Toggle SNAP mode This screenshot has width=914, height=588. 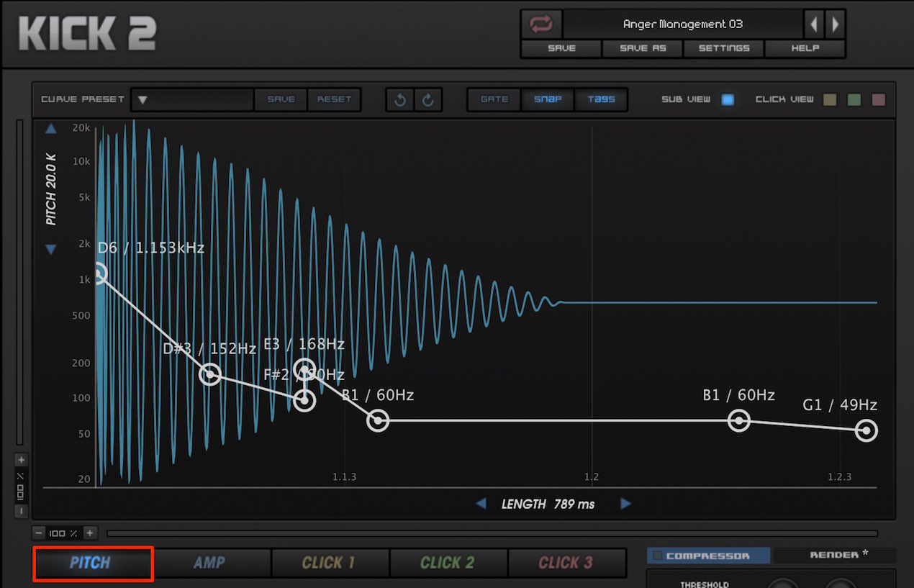point(548,99)
